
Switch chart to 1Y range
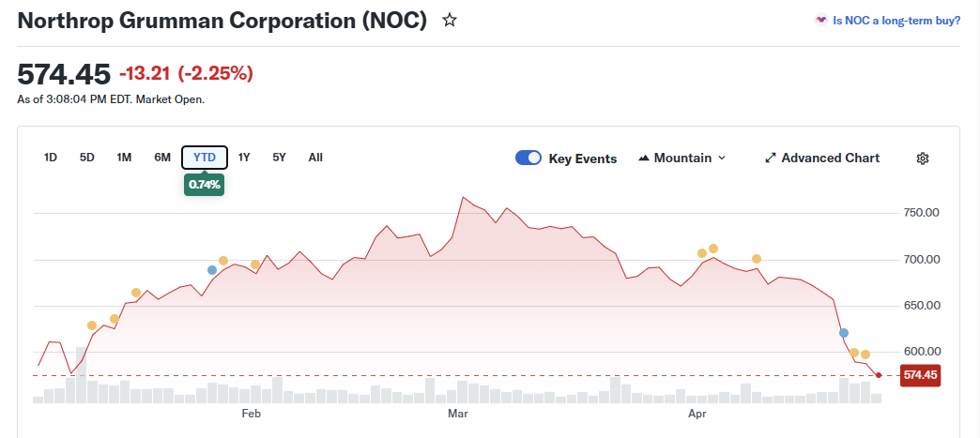point(244,158)
